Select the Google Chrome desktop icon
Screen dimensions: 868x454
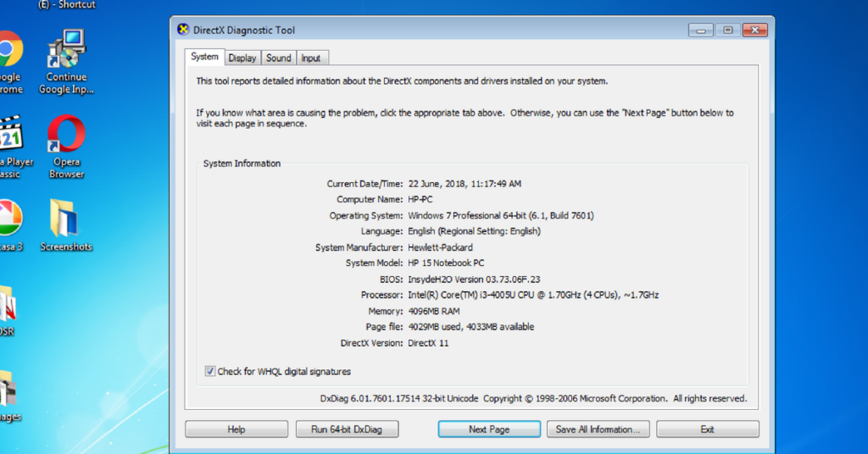pos(10,62)
